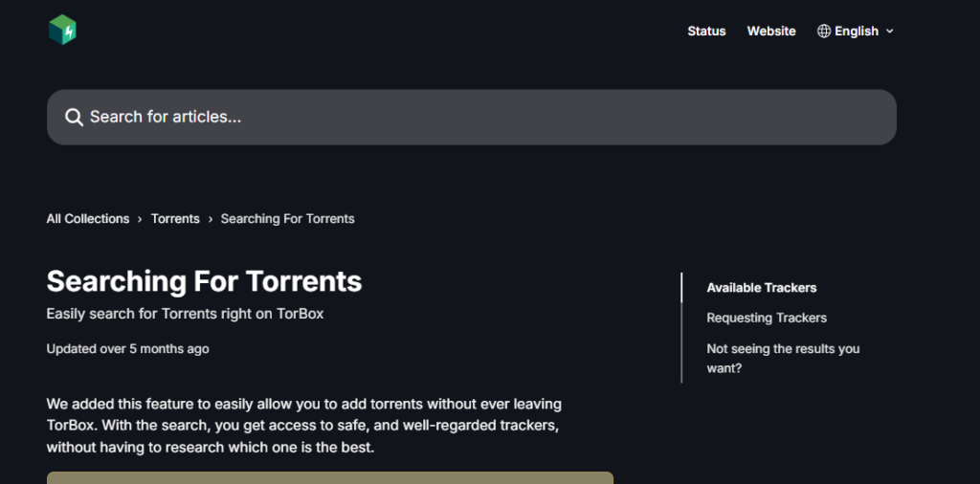Jump to Requesting Trackers section
Viewport: 980px width, 484px height.
point(767,318)
